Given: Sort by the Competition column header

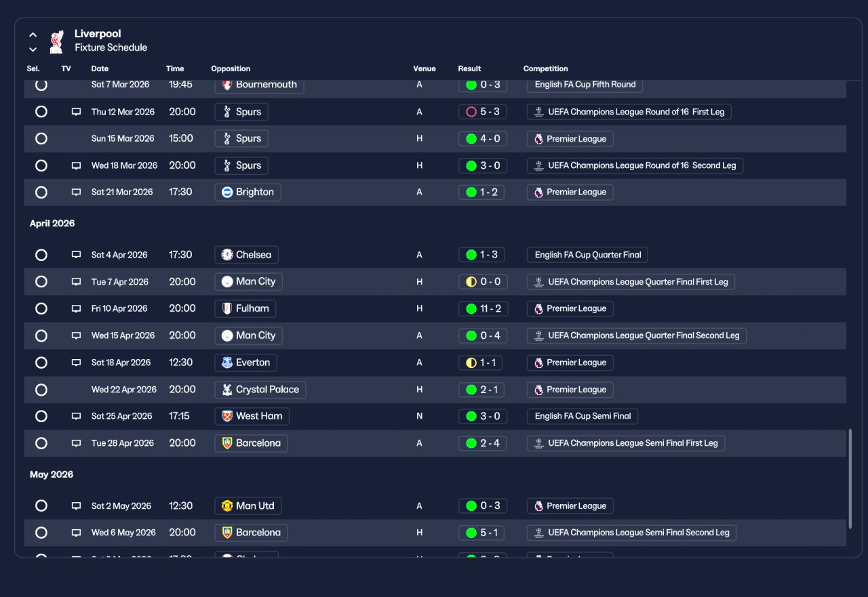Looking at the screenshot, I should 546,68.
